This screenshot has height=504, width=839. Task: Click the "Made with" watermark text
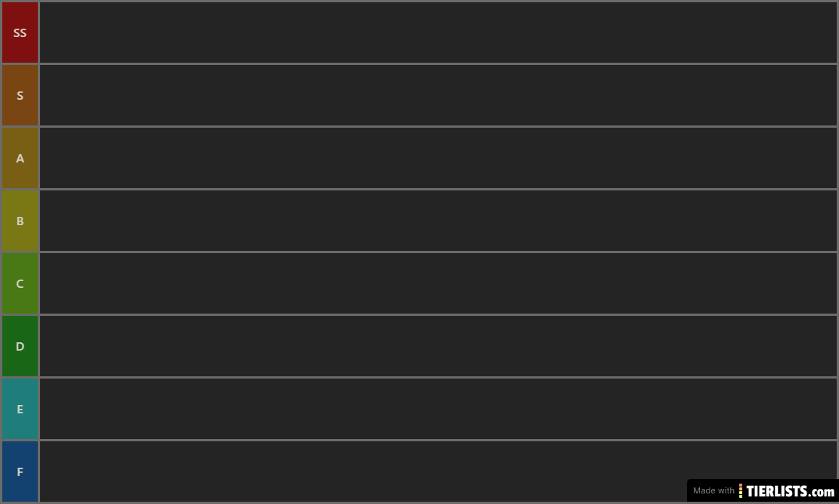[x=714, y=490]
